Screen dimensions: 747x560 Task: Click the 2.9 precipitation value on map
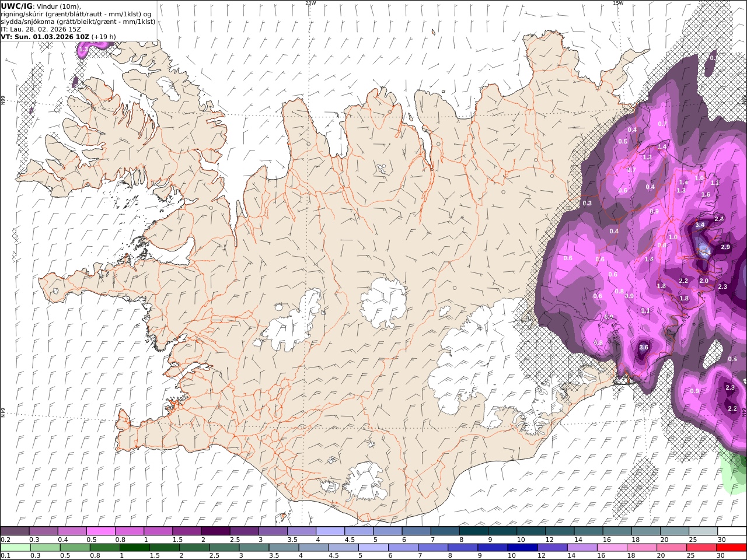725,247
